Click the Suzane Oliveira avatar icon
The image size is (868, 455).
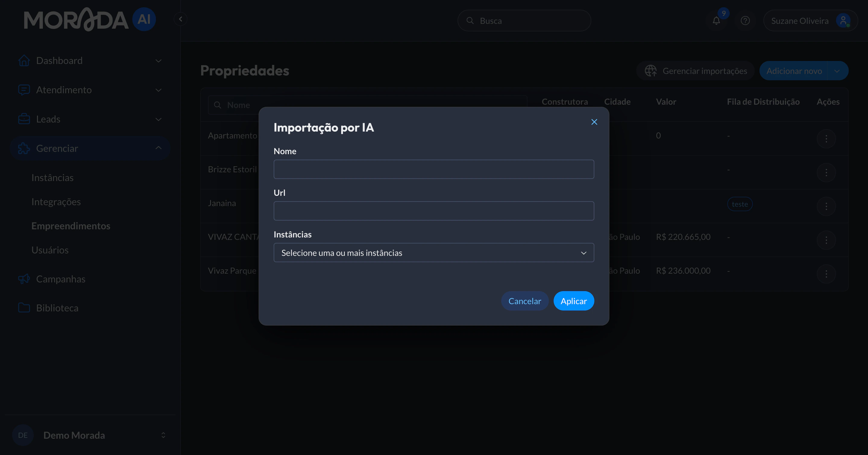point(843,21)
